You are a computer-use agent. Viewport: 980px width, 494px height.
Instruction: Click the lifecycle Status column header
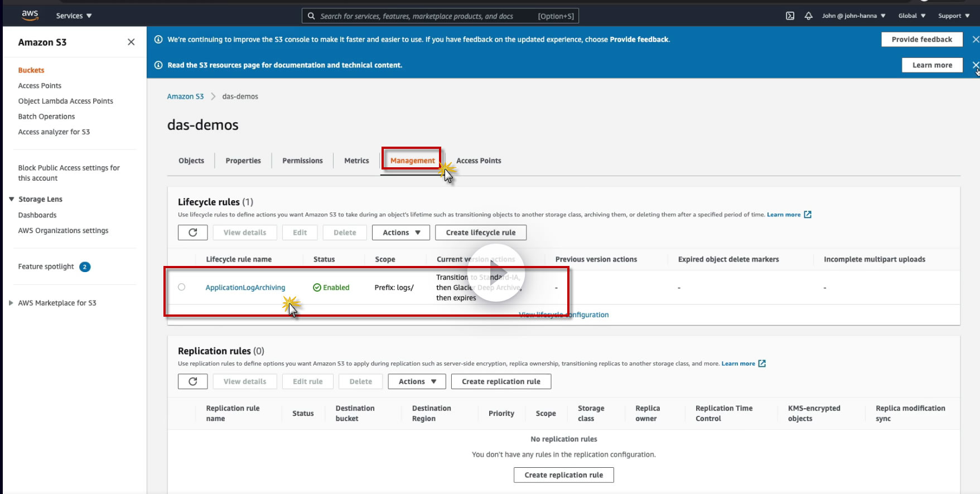pyautogui.click(x=324, y=259)
